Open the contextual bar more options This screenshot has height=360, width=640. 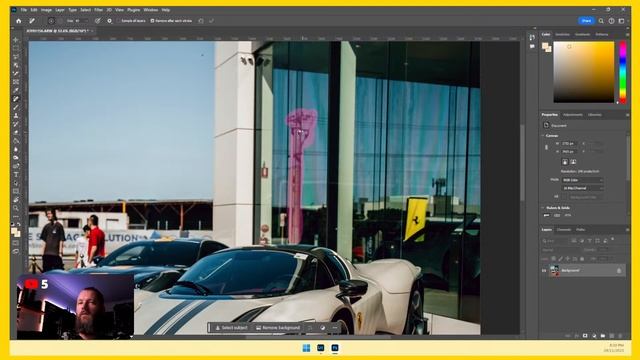tap(335, 328)
